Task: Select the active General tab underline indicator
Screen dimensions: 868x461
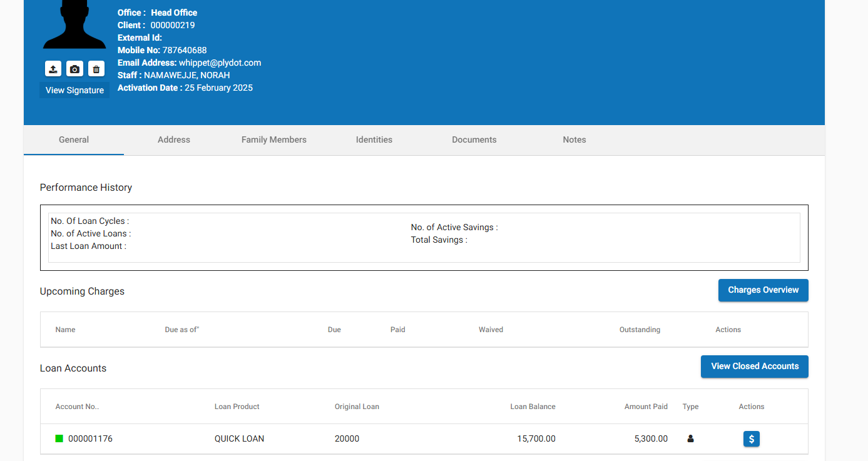Action: [73, 153]
